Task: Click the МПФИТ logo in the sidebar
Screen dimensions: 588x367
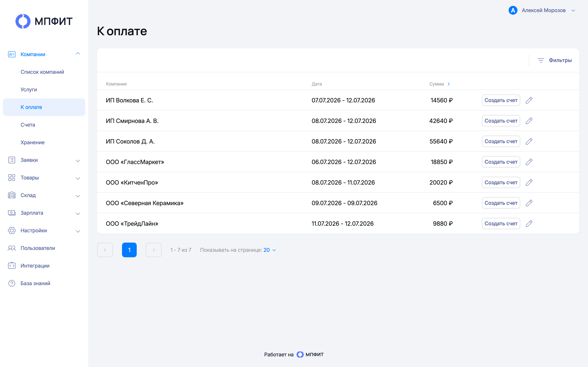Action: tap(44, 21)
